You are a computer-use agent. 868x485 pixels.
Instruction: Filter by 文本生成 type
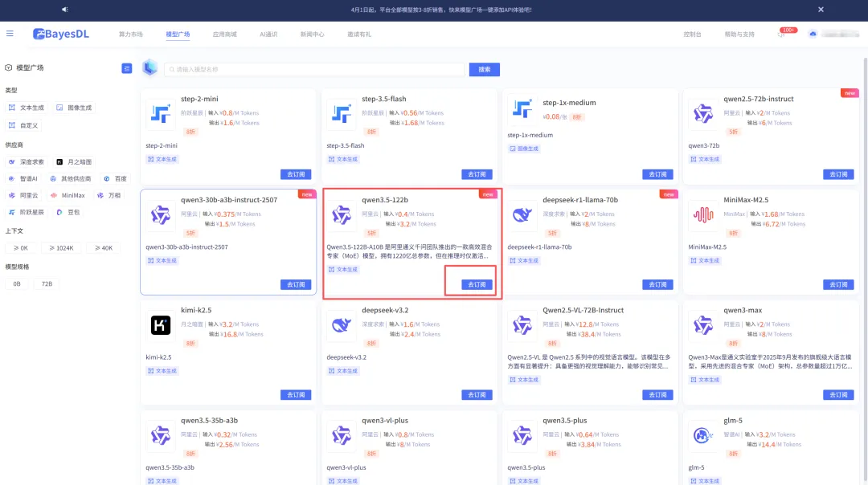(x=26, y=108)
